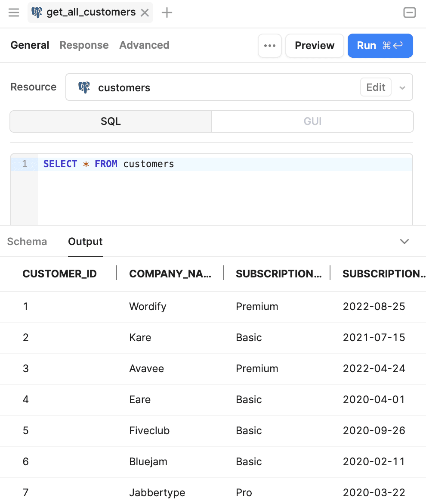Screen dimensions: 426x504
Task: Open the Advanced tab
Action: pyautogui.click(x=144, y=45)
